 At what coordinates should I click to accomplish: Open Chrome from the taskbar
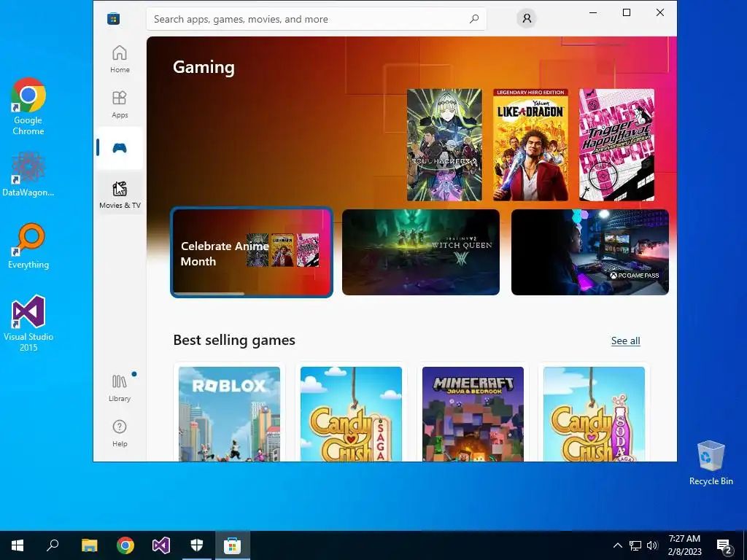pos(125,545)
